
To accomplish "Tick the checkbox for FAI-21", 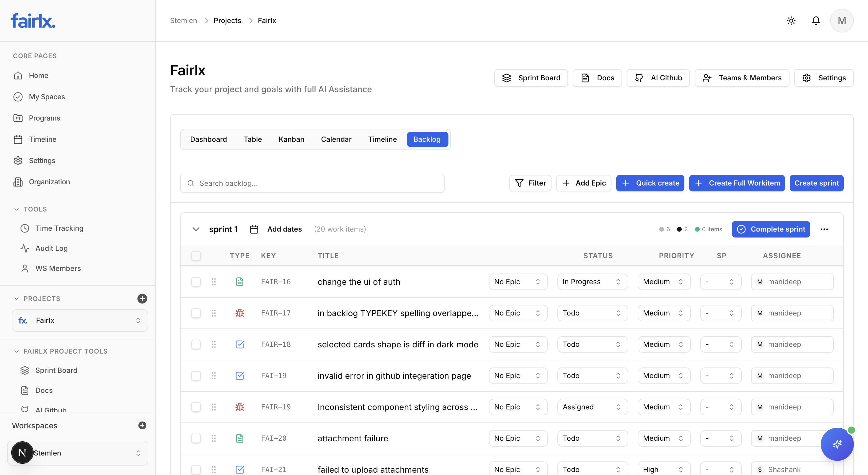I will coord(196,470).
